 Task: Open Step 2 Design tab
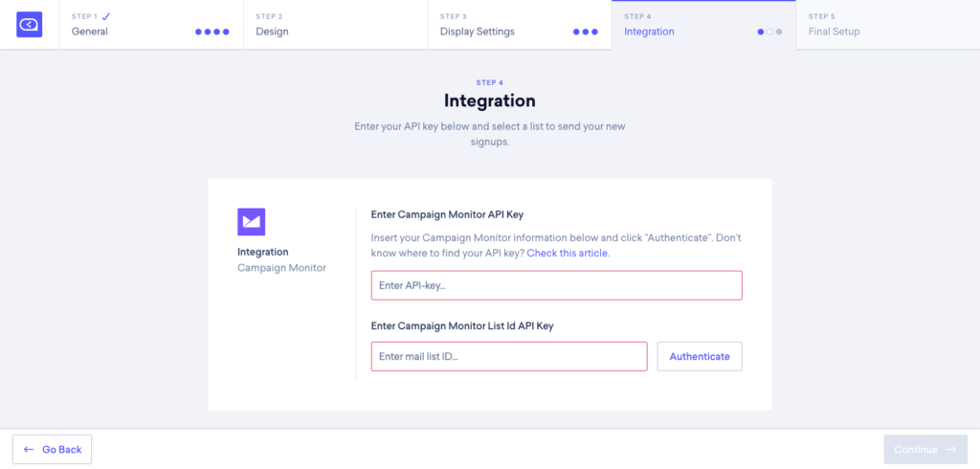coord(335,24)
